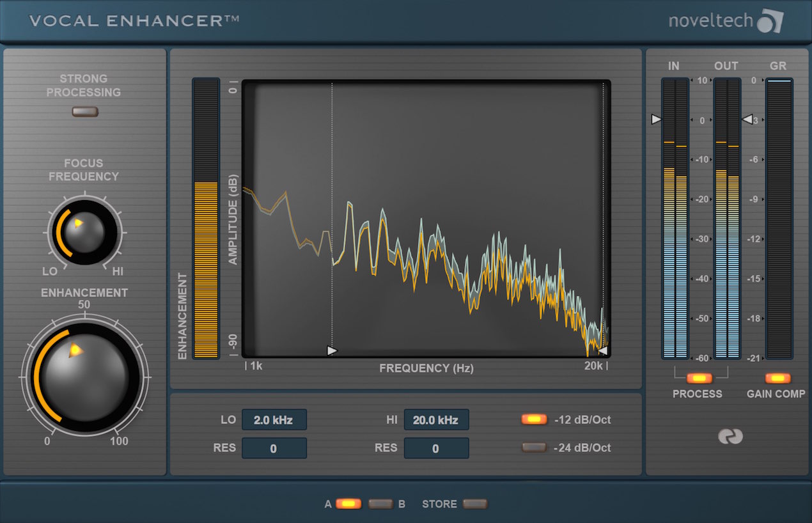Viewport: 812px width, 523px height.
Task: Click the 50 mark above Enhancement knob
Action: (84, 305)
